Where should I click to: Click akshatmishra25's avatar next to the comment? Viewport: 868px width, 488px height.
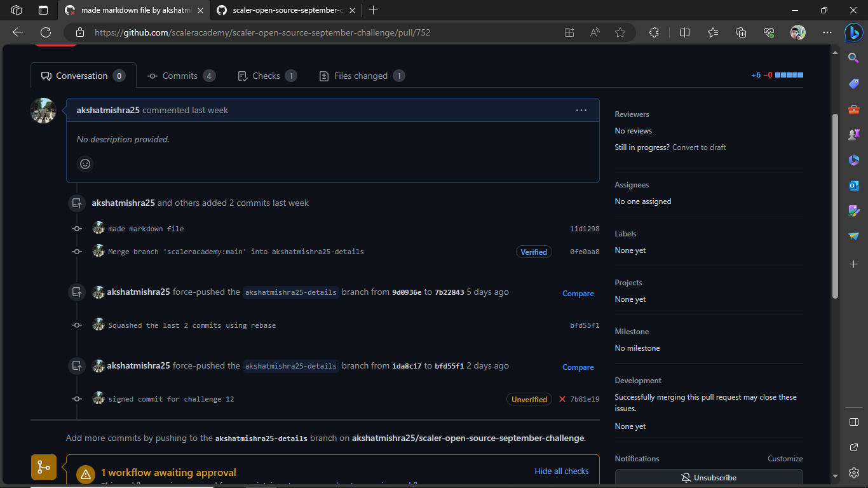click(x=43, y=111)
